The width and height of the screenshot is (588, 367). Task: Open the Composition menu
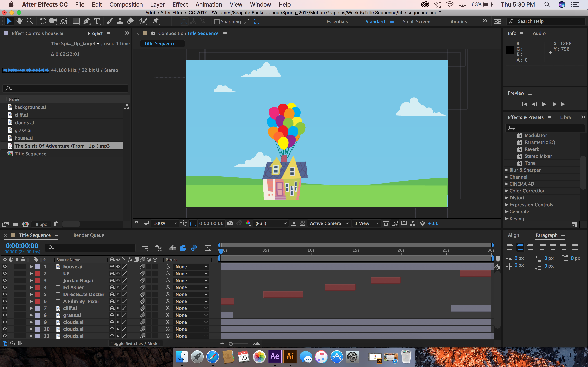tap(126, 5)
